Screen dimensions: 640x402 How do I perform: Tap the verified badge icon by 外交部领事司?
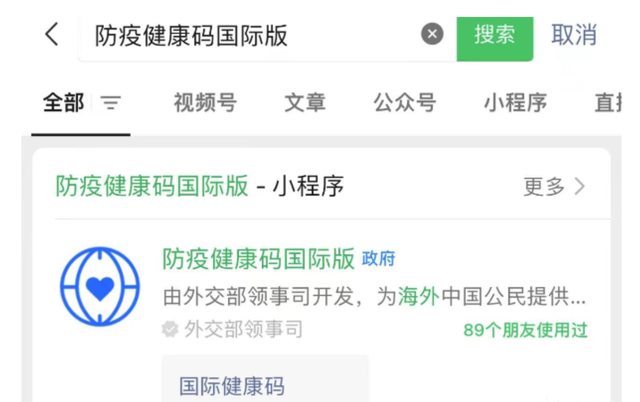pyautogui.click(x=170, y=329)
